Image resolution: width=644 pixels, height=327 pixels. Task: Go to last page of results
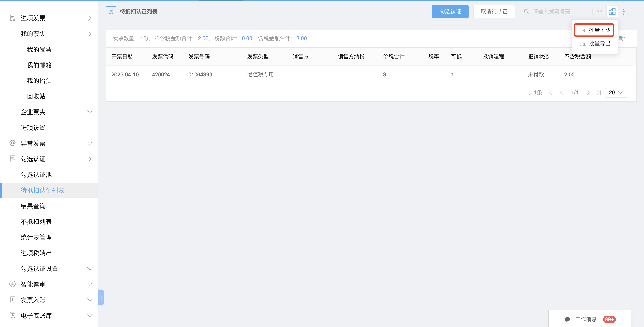point(599,93)
